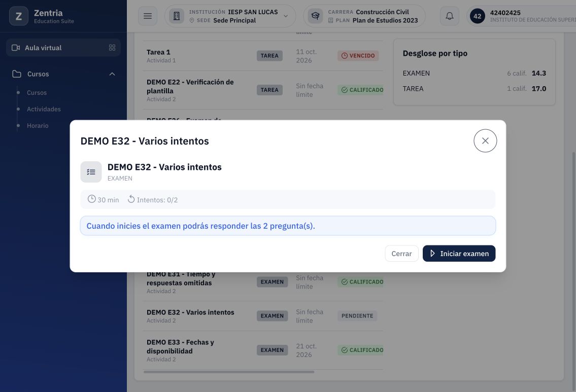
Task: Click the blue info message about 2 pregunta(s)
Action: pos(288,226)
